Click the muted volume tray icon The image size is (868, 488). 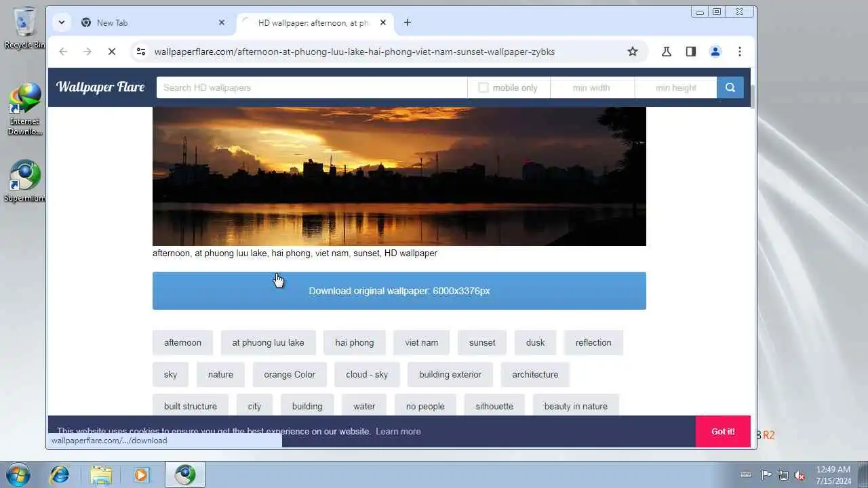tap(800, 475)
